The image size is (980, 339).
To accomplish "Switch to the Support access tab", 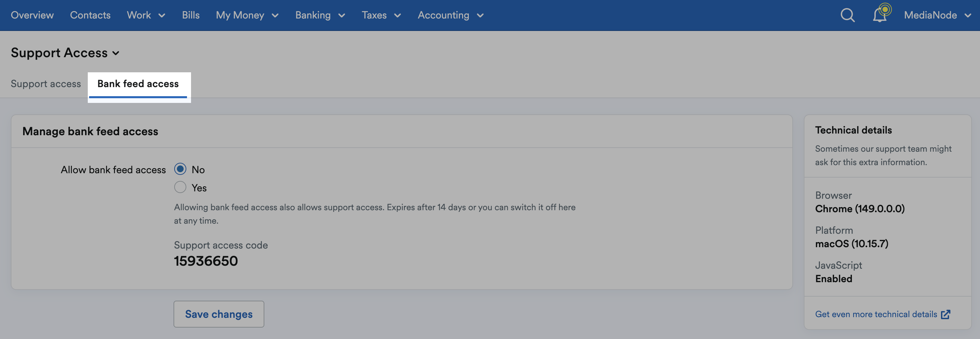I will pyautogui.click(x=46, y=84).
